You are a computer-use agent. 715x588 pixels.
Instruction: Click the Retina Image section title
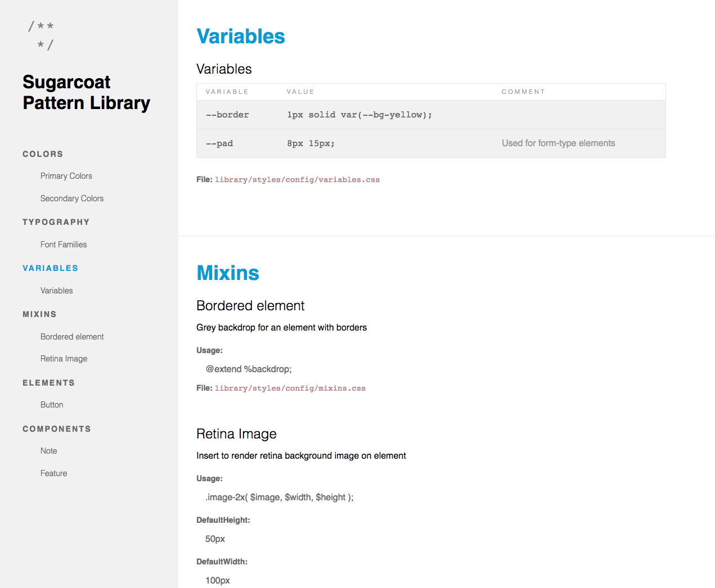pyautogui.click(x=236, y=434)
